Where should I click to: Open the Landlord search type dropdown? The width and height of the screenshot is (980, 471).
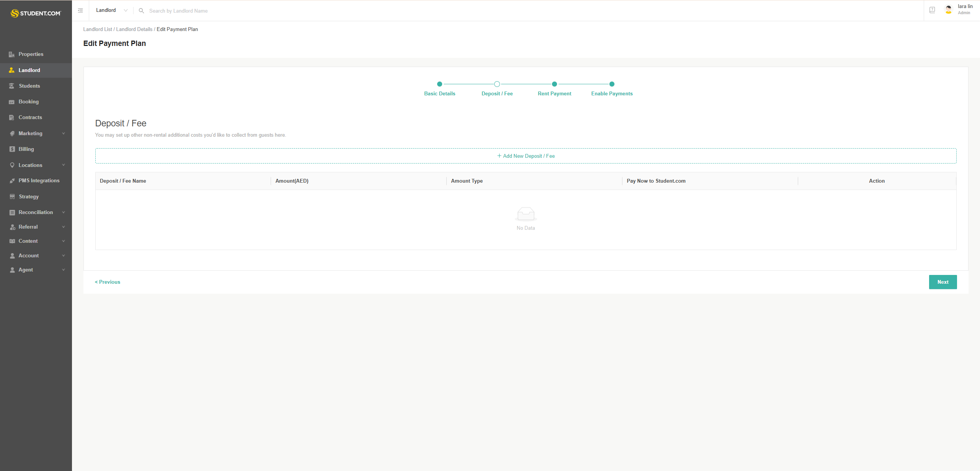(111, 10)
